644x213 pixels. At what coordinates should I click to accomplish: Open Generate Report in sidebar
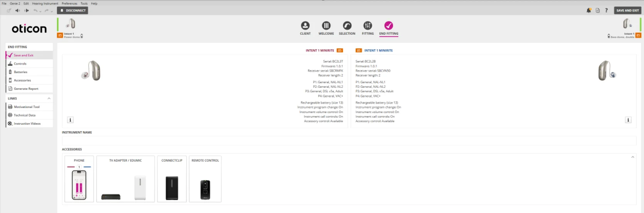tap(29, 89)
